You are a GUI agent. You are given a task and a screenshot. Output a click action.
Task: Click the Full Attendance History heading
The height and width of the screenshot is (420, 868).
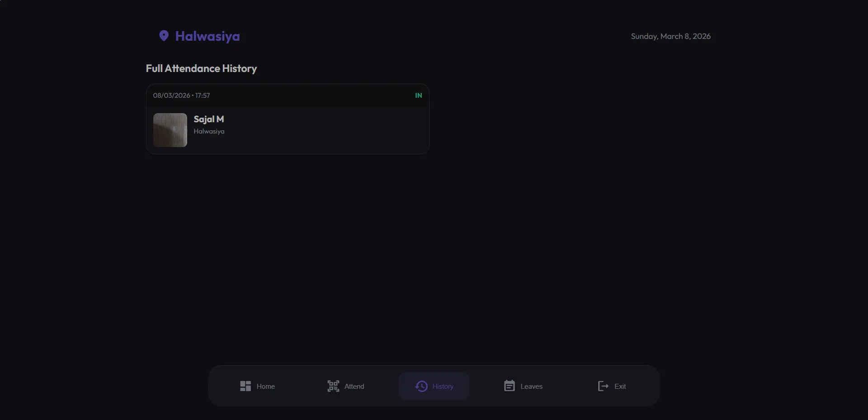[201, 68]
